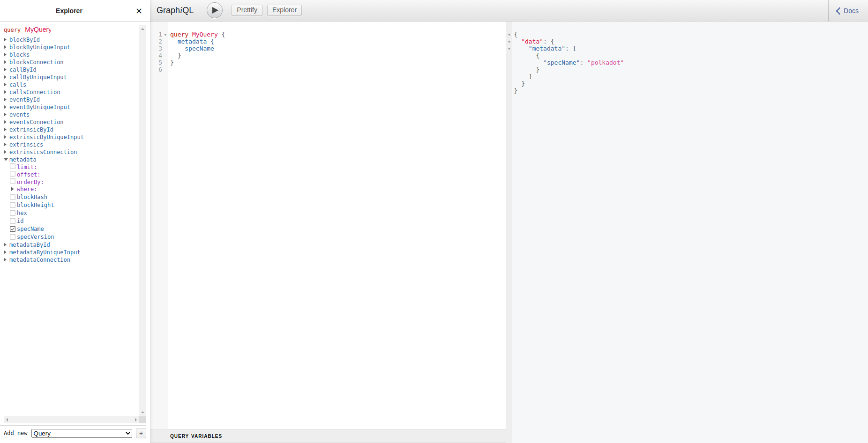The width and height of the screenshot is (868, 443).
Task: Open the Add new Query dropdown
Action: tap(82, 433)
